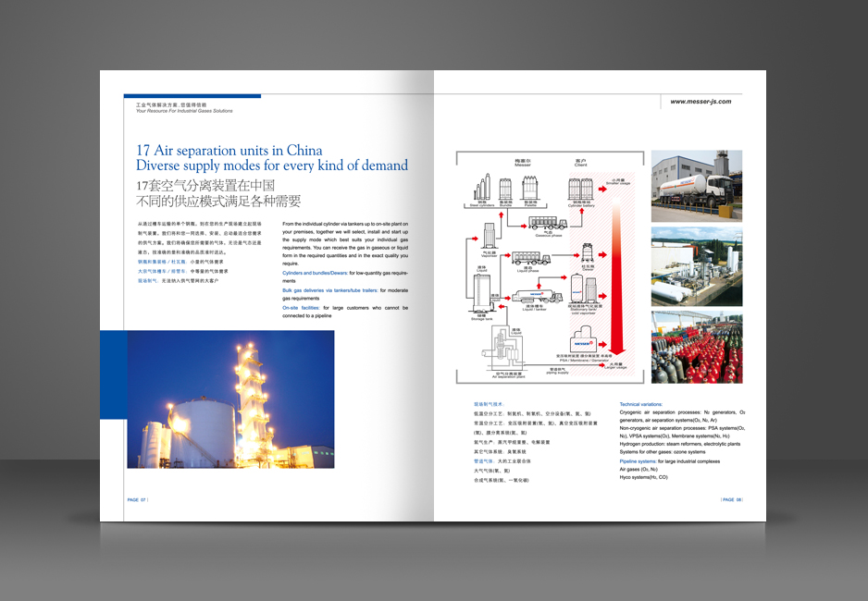Image resolution: width=868 pixels, height=601 pixels.
Task: Open the www.messer-js.com web address
Action: pos(701,101)
